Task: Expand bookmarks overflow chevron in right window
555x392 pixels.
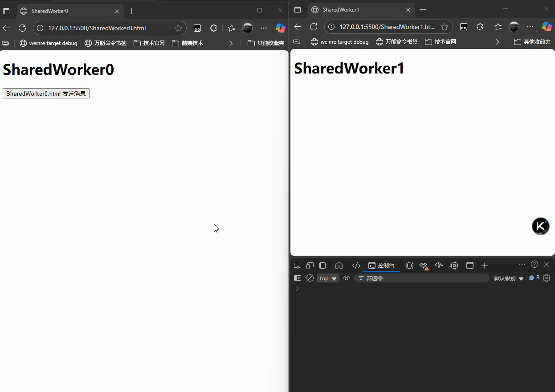Action: coord(497,42)
